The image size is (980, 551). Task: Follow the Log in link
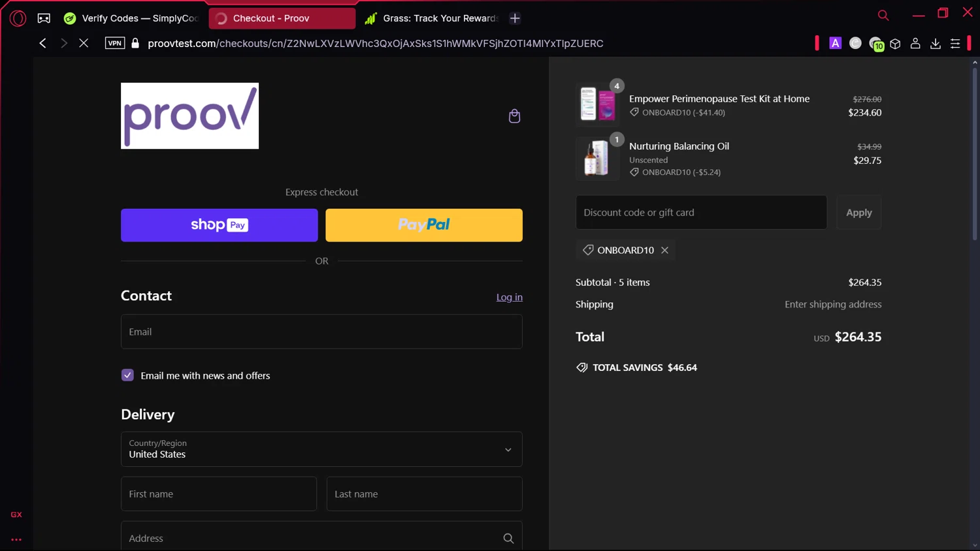click(510, 297)
